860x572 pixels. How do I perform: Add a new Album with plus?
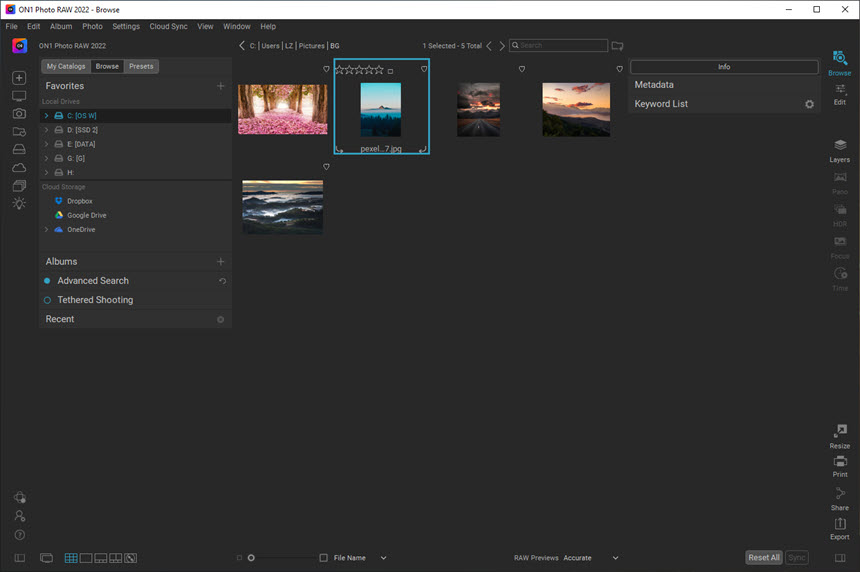220,262
